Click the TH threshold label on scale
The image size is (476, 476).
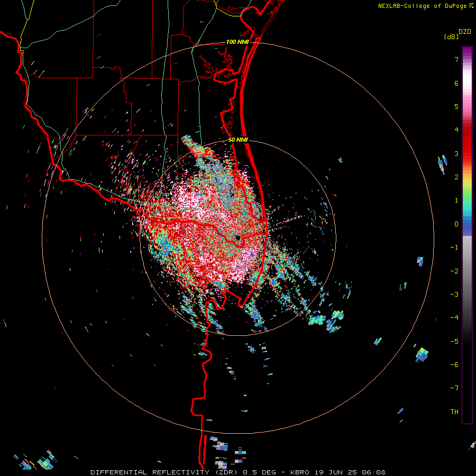point(454,411)
